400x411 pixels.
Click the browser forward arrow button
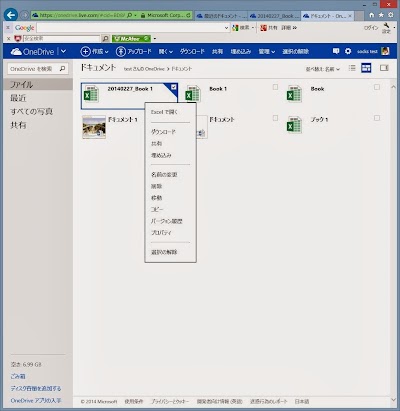click(24, 15)
